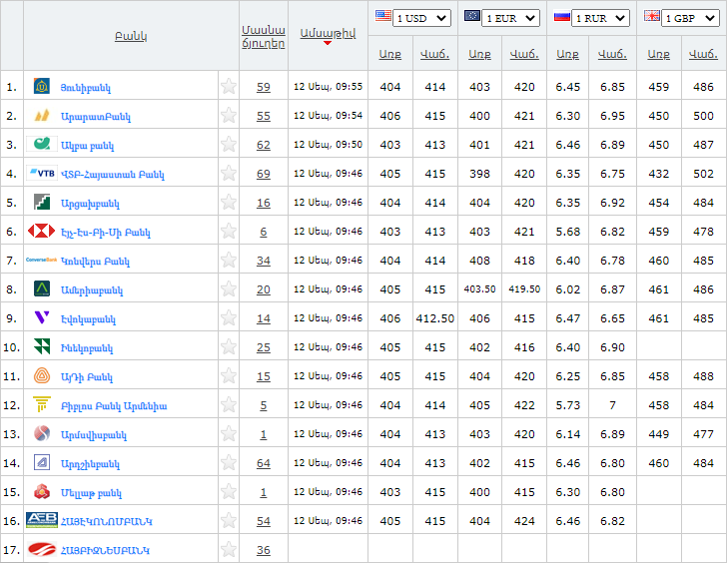This screenshot has width=728, height=563.
Task: Toggle the favorite star for Unibank
Action: [x=229, y=87]
